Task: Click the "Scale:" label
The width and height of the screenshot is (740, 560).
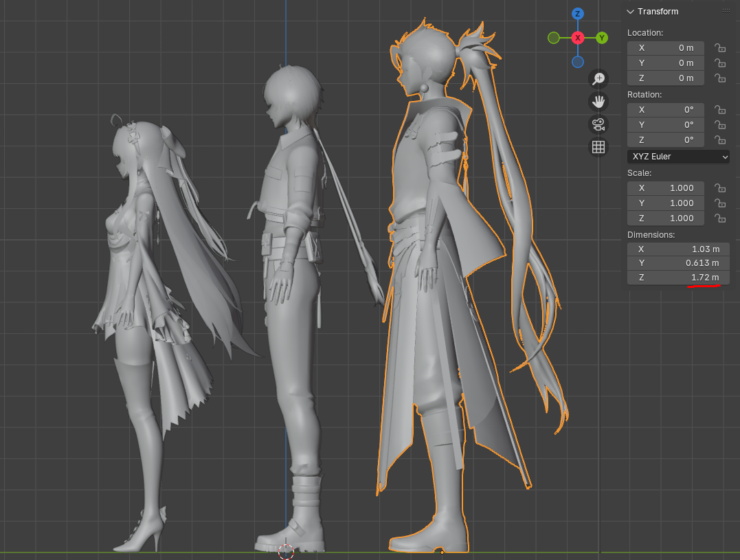Action: pyautogui.click(x=640, y=173)
